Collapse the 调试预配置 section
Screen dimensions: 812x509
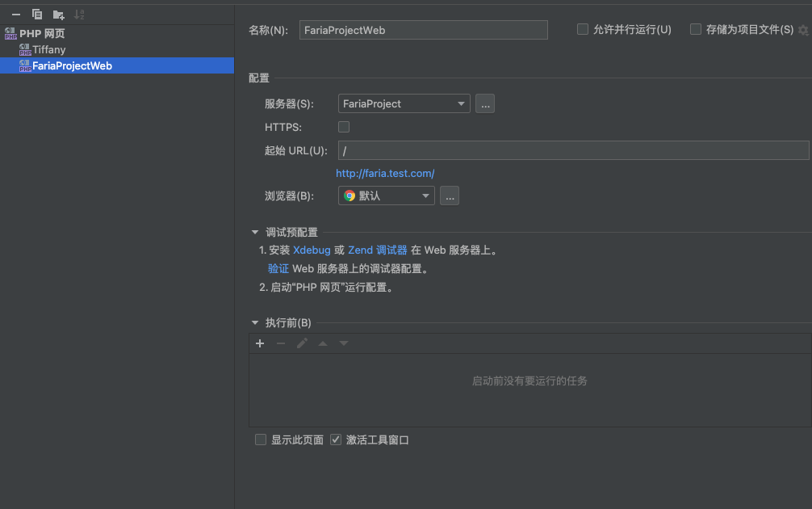(x=255, y=232)
